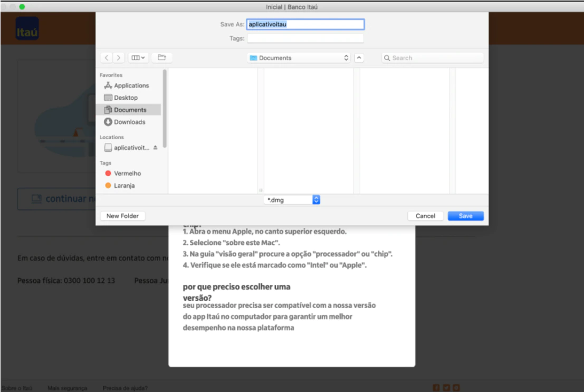Screen dimensions: 584x392
Task: Click the continuar button on the page
Action: pos(56,199)
